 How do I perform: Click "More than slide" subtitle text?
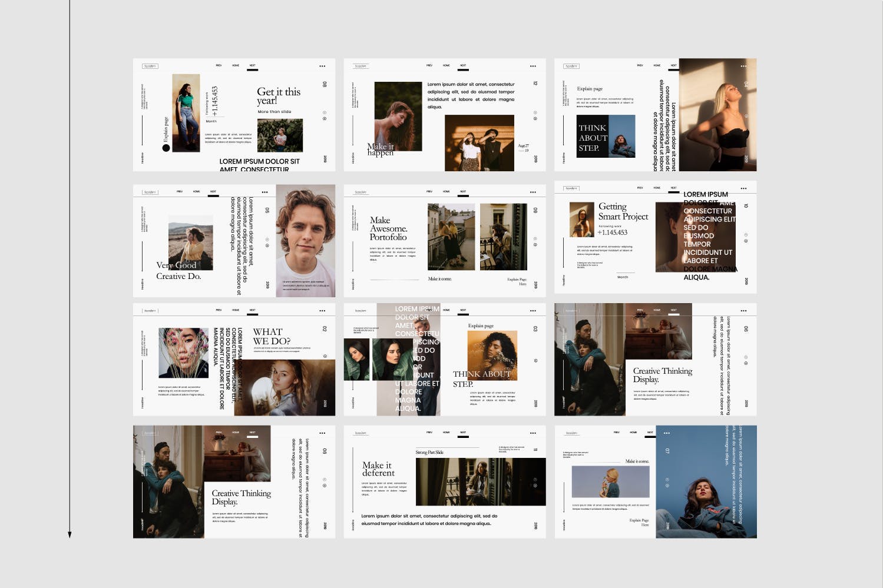point(275,111)
